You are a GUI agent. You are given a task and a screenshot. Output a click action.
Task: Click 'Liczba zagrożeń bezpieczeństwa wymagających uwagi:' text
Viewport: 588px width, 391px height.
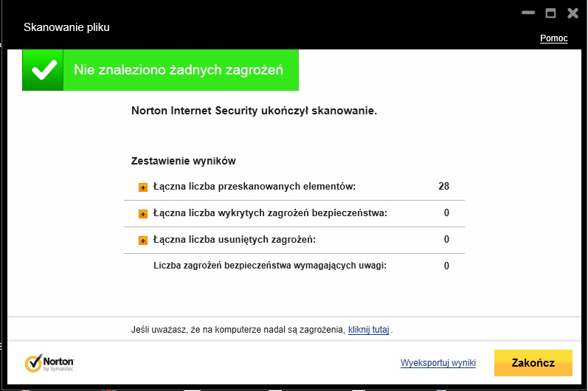[x=269, y=266]
